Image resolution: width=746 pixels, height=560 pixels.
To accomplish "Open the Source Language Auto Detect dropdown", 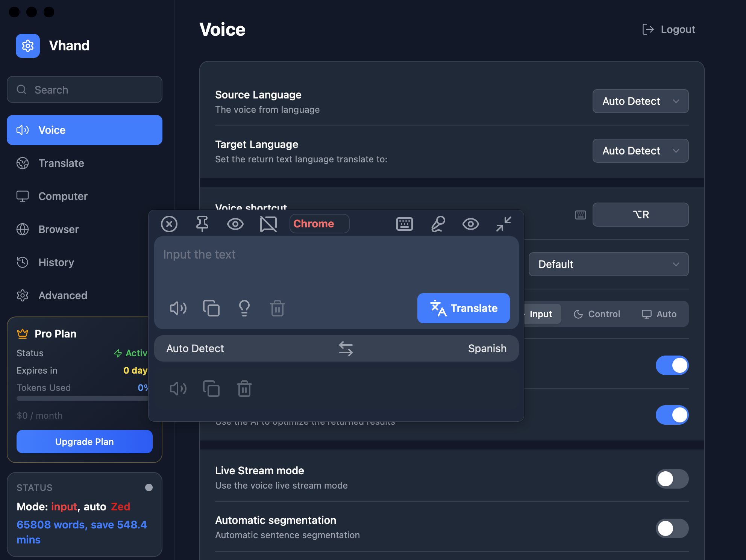I will coord(640,101).
